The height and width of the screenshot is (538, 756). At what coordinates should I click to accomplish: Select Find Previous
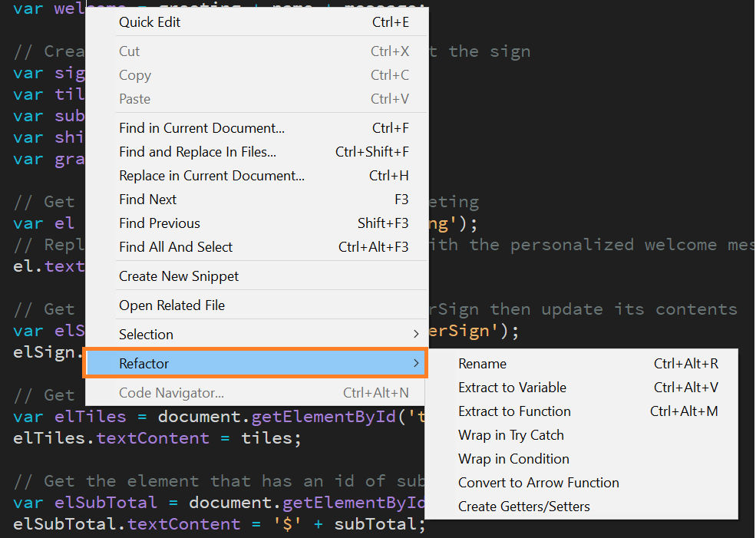click(x=160, y=223)
